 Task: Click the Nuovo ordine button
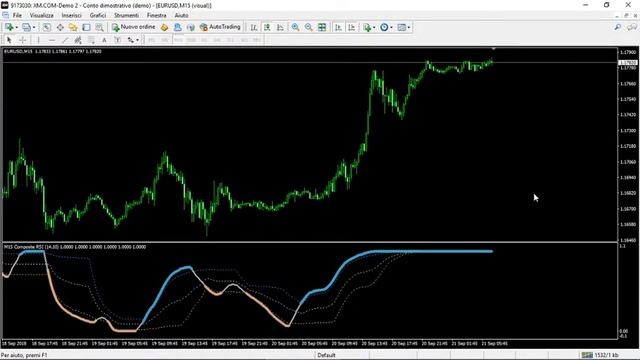coord(133,27)
